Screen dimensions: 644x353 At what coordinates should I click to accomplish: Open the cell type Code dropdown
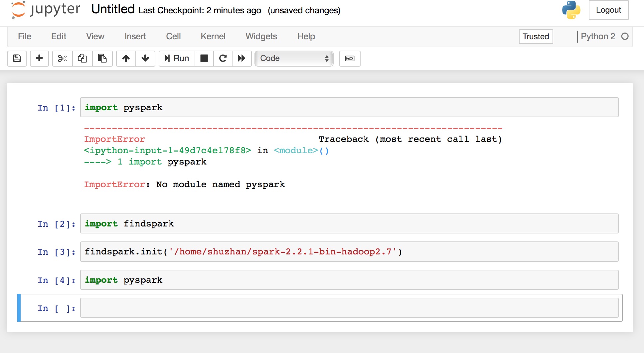(x=294, y=59)
